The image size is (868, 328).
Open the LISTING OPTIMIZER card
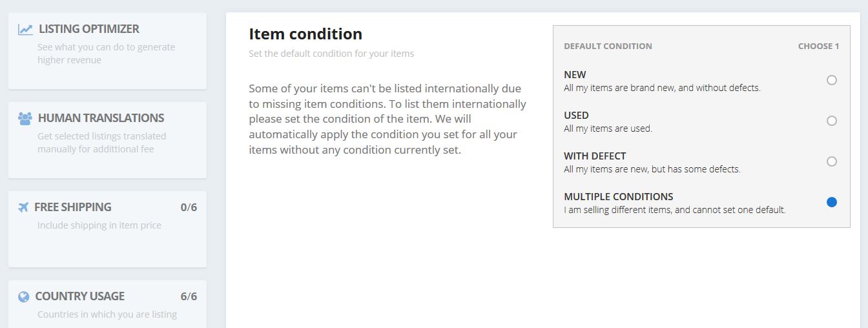point(107,51)
